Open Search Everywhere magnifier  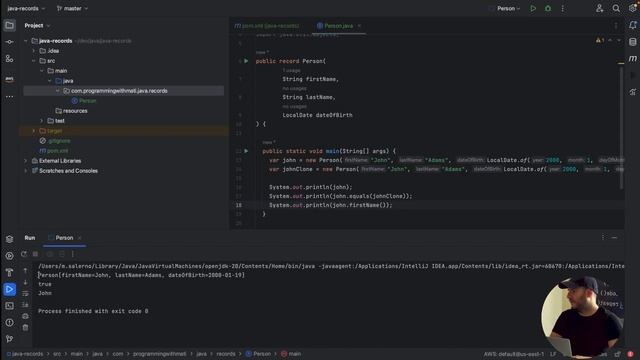[x=616, y=8]
